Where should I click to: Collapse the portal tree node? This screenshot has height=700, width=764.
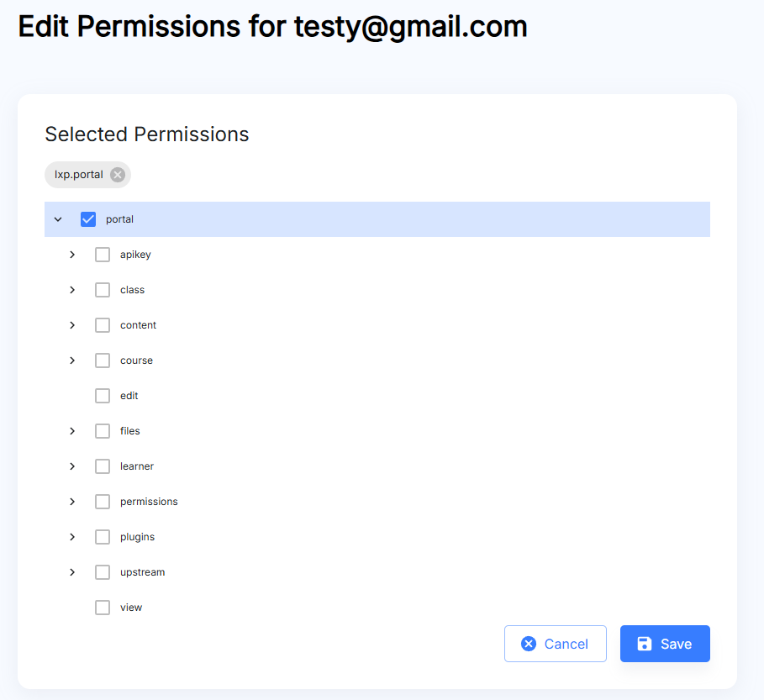pos(58,219)
